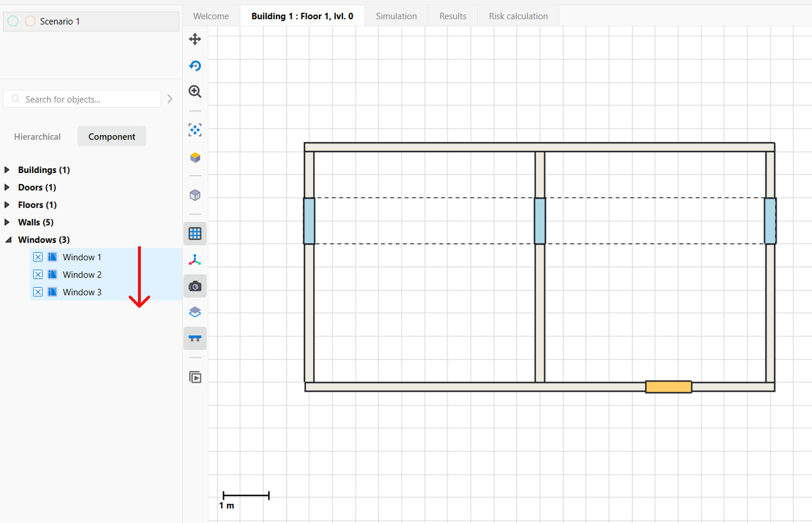Expand the Walls (5) tree node
This screenshot has height=523, width=812.
pos(7,222)
